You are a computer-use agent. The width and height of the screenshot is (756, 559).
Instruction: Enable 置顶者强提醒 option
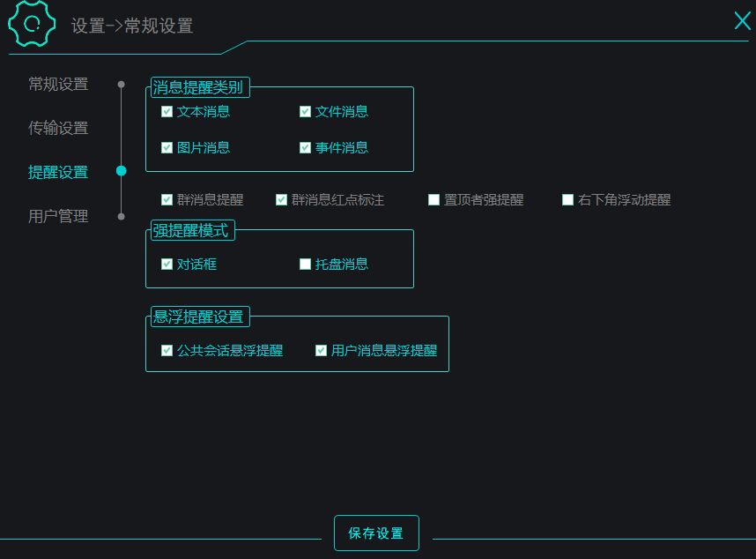[x=434, y=199]
